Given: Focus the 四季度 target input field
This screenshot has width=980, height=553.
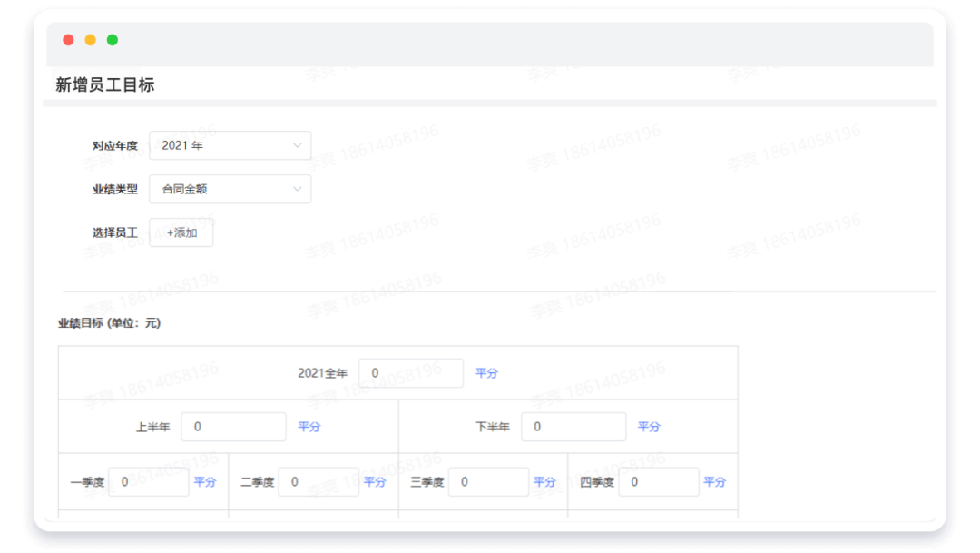Looking at the screenshot, I should [x=659, y=481].
